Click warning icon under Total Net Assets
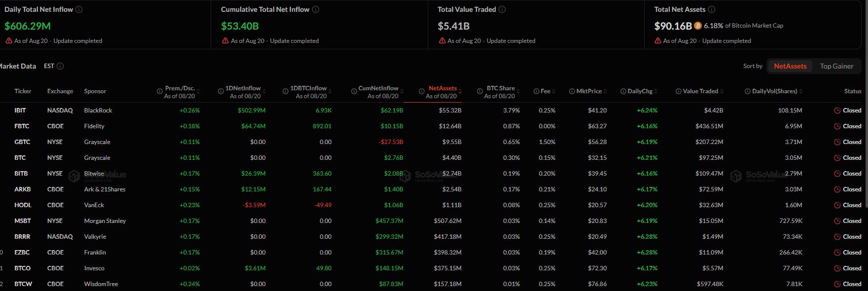This screenshot has width=868, height=291. pyautogui.click(x=658, y=41)
